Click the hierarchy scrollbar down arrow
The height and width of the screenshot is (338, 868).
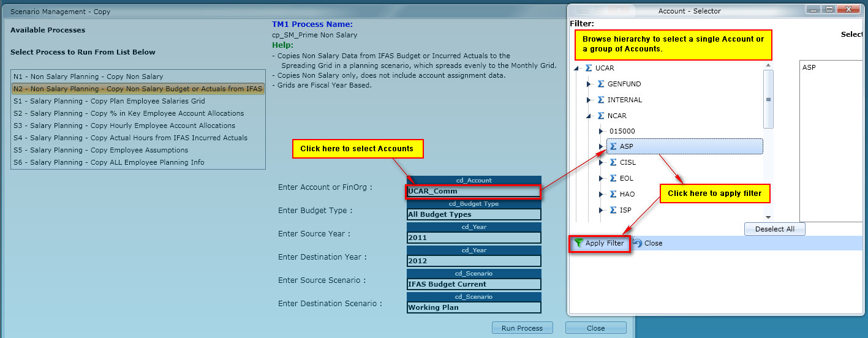pos(768,217)
